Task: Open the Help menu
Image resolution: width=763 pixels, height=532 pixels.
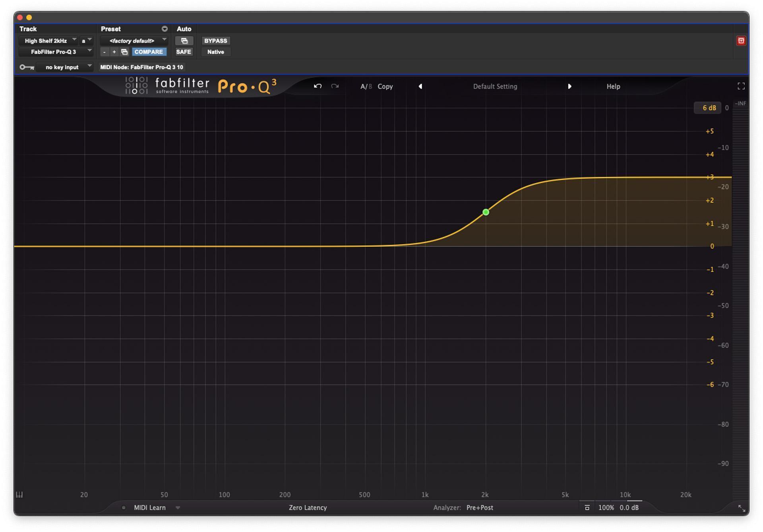Action: [613, 86]
